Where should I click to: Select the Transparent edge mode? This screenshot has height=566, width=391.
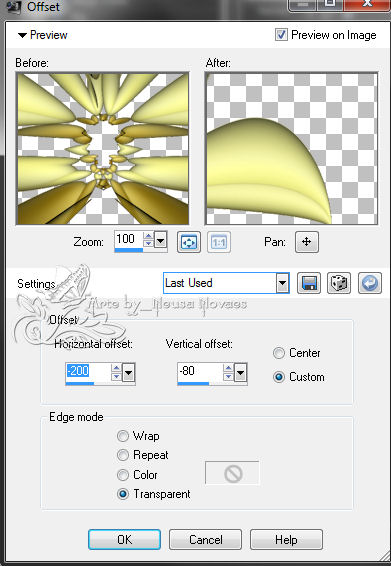pyautogui.click(x=123, y=494)
